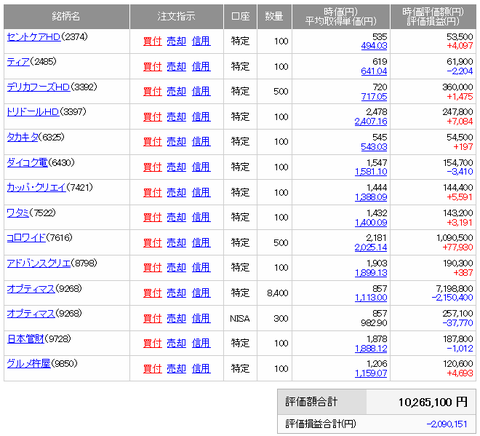Open average cost 1,159.07 link
The image size is (480, 436).
tap(371, 374)
